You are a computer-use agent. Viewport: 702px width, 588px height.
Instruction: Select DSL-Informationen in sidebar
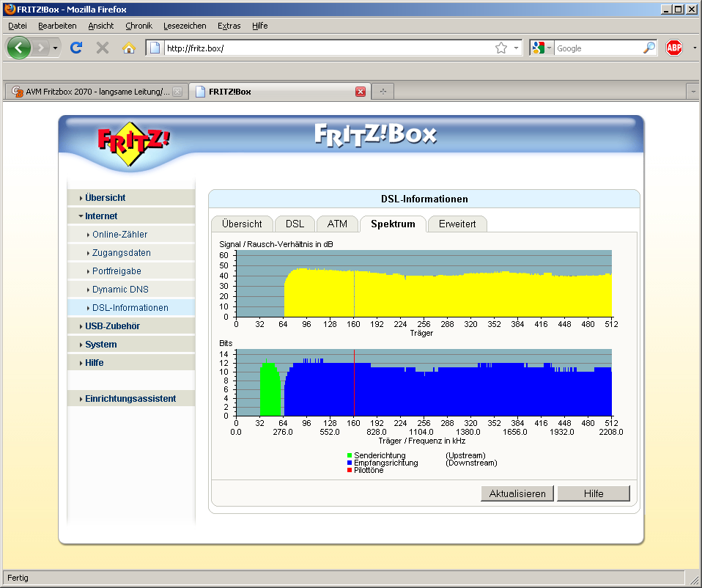pyautogui.click(x=130, y=308)
